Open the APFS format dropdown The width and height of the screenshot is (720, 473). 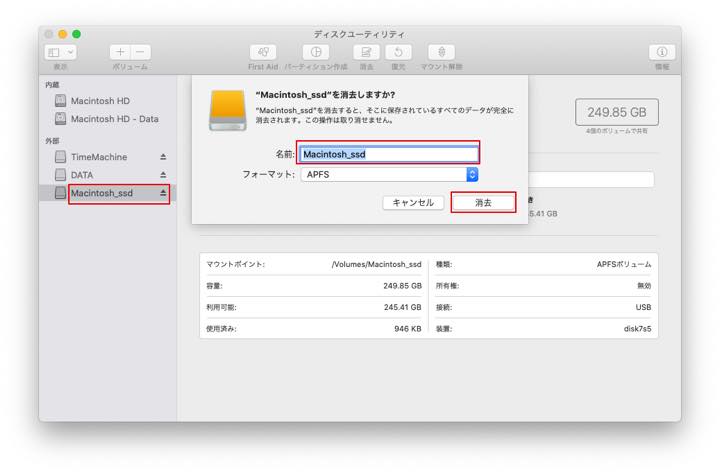(389, 175)
